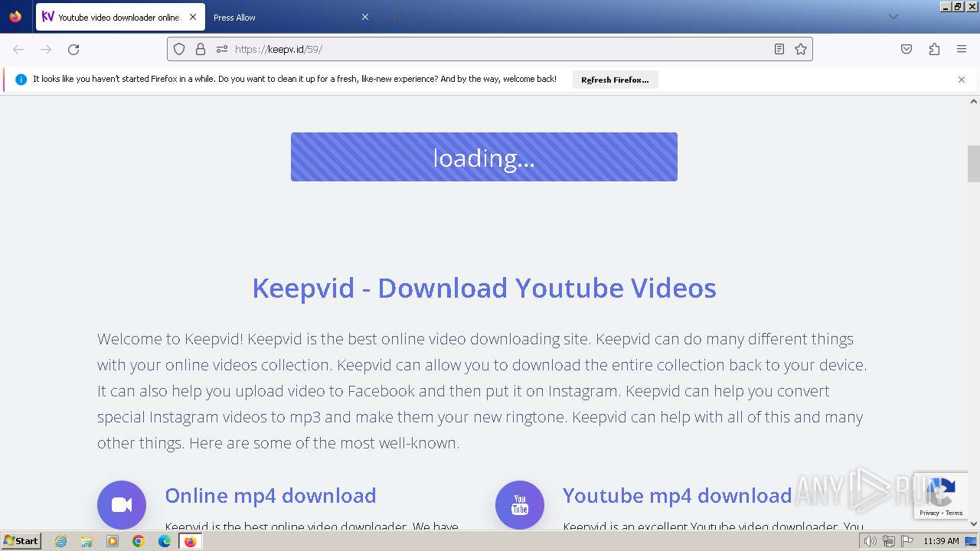Go forward with the forward arrow
The image size is (980, 551).
[46, 49]
